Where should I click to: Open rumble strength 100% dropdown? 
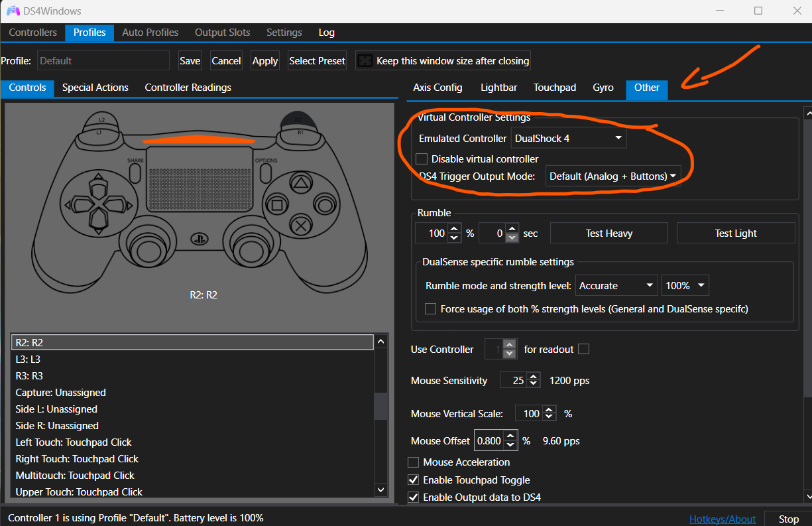[685, 286]
